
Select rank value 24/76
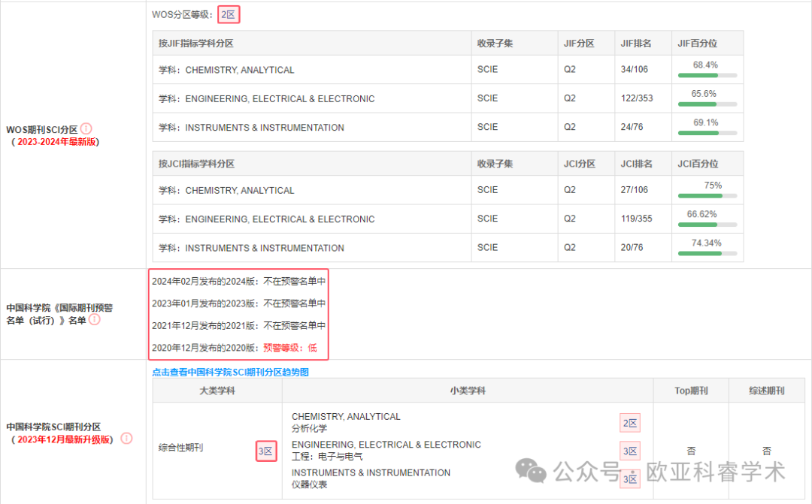pos(632,127)
